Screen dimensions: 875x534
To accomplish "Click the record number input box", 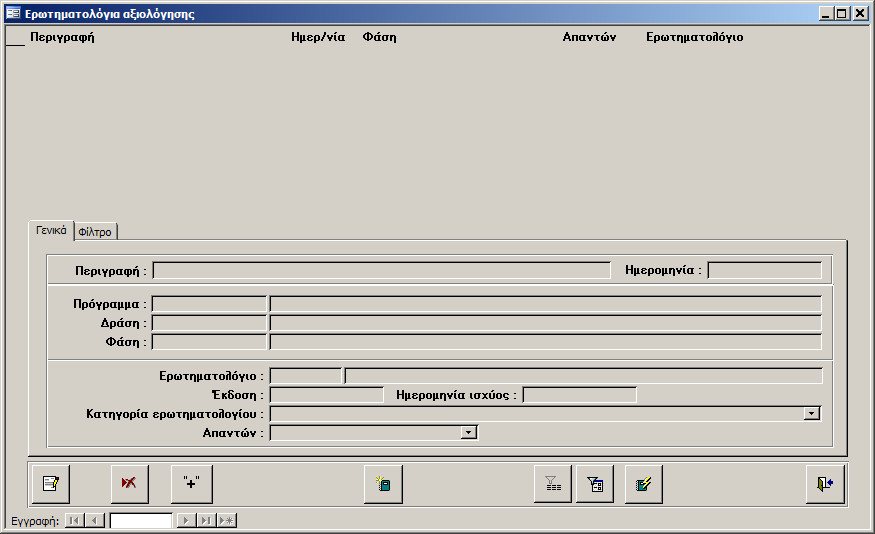I will (141, 521).
